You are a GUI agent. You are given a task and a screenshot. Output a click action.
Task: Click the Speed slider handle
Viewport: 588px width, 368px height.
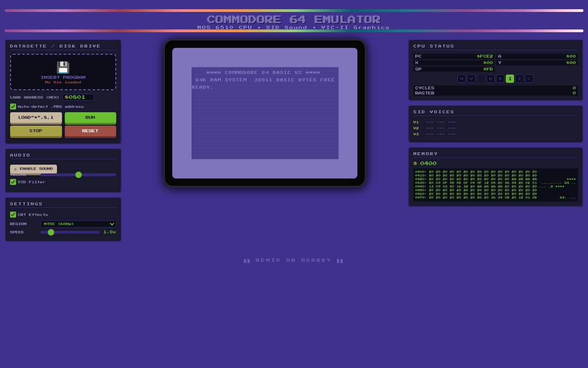pyautogui.click(x=51, y=232)
